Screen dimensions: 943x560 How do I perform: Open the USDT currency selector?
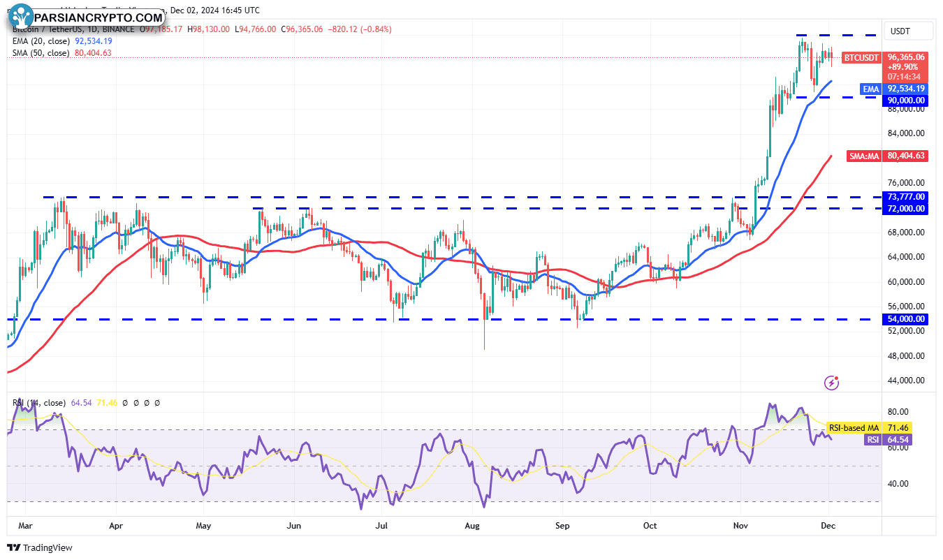click(909, 31)
